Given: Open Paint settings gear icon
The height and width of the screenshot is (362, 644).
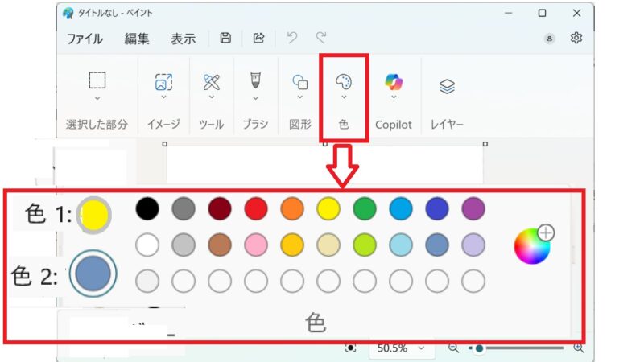Looking at the screenshot, I should point(576,38).
